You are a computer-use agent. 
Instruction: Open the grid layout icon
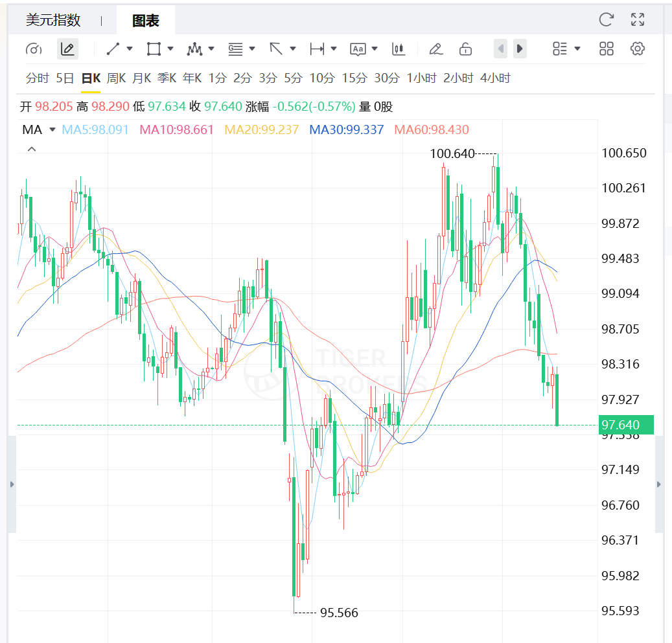coord(607,49)
